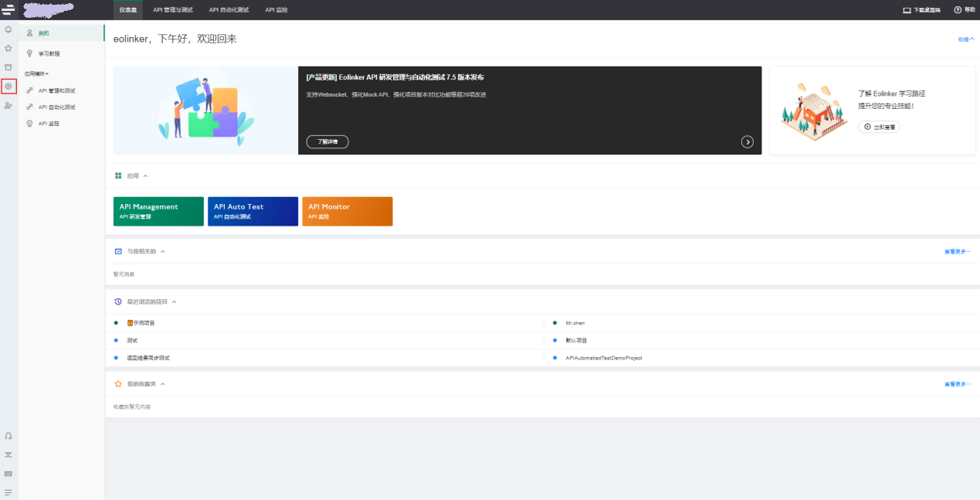The height and width of the screenshot is (500, 980).
Task: Click the 了解详情 banner button
Action: pos(327,141)
